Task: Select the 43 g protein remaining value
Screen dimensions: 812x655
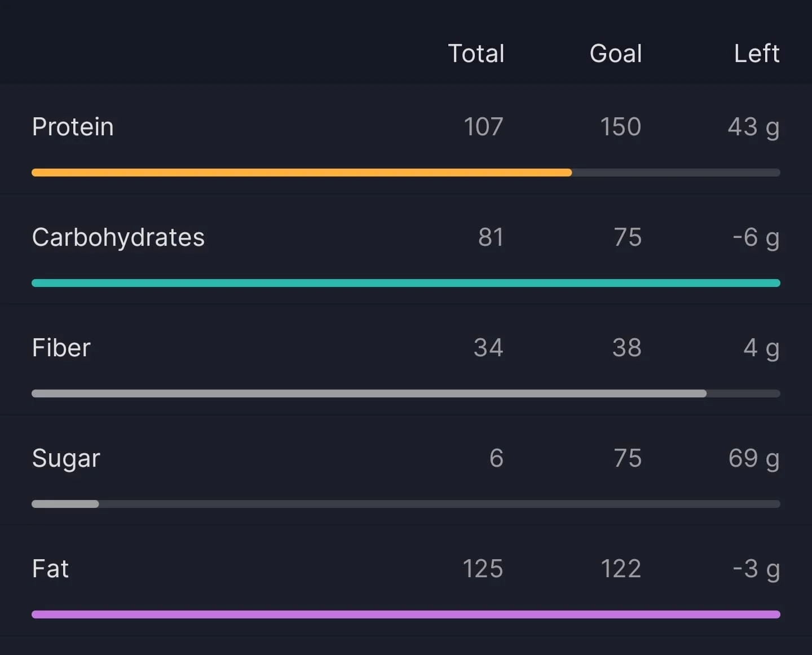Action: pos(753,128)
